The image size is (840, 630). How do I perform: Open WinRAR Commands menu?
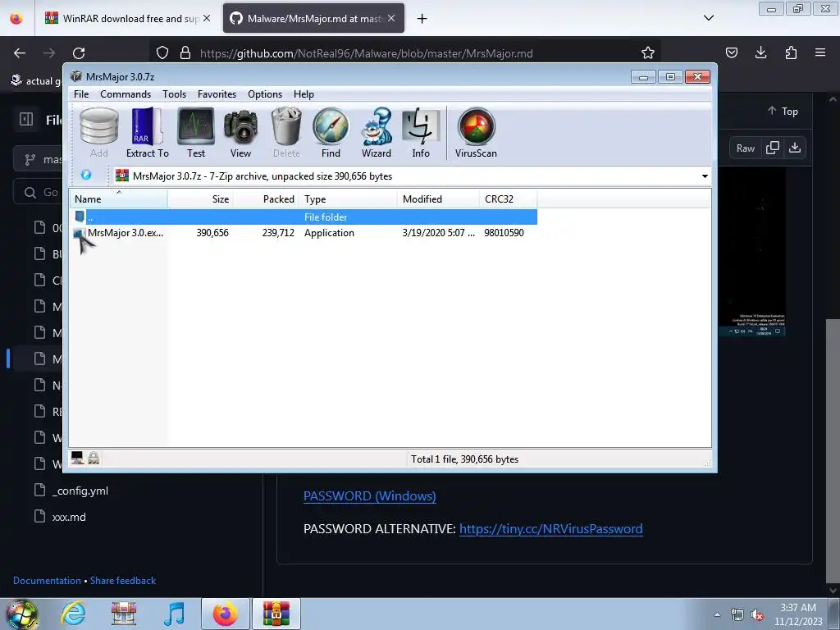(126, 94)
